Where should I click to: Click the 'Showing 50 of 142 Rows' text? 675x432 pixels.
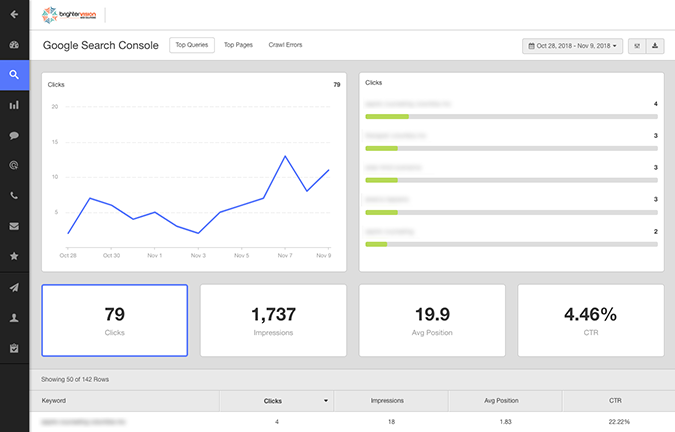tap(75, 380)
